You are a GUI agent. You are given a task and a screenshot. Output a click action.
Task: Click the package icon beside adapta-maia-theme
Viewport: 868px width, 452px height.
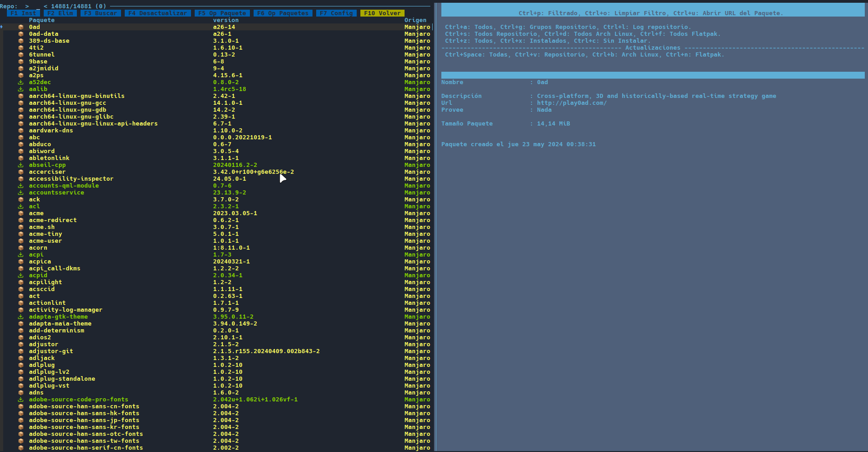pos(21,324)
